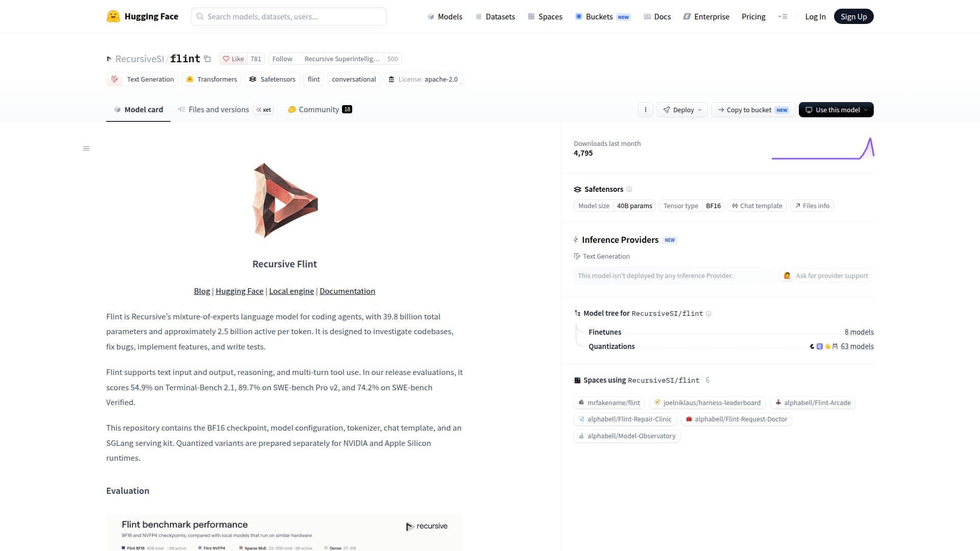Click the model tree info icon
This screenshot has width=980, height=551.
[x=708, y=314]
